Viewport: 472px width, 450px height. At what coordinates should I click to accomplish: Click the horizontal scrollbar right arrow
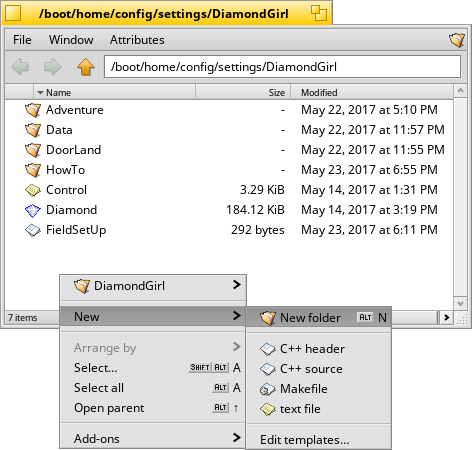tap(446, 318)
